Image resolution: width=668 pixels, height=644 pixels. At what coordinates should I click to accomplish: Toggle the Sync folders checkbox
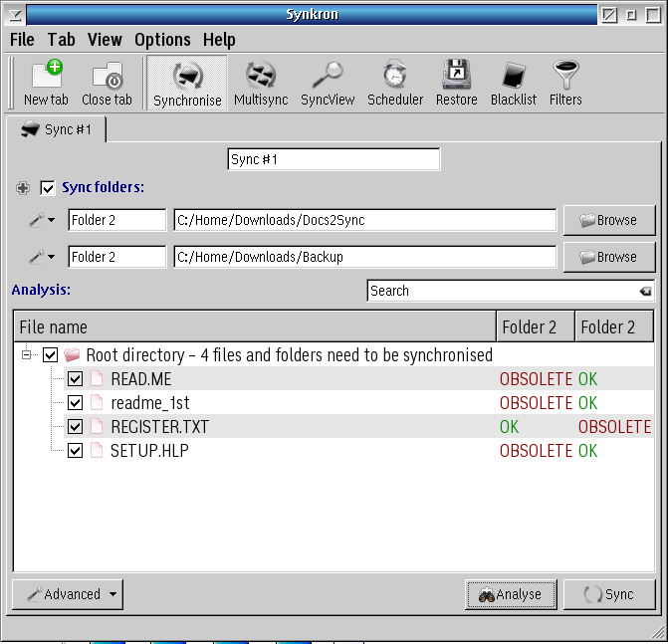click(x=48, y=188)
